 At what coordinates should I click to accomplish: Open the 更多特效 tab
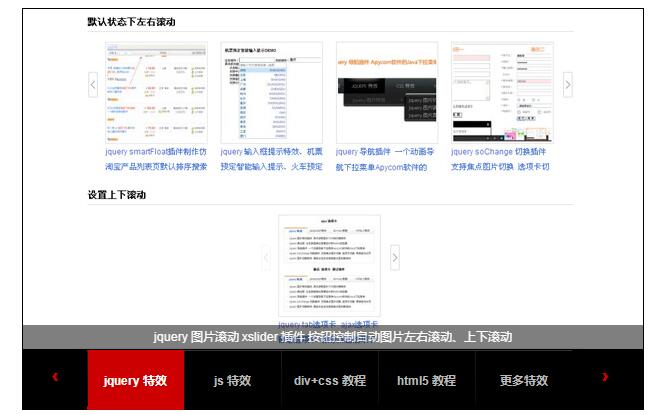pos(524,380)
